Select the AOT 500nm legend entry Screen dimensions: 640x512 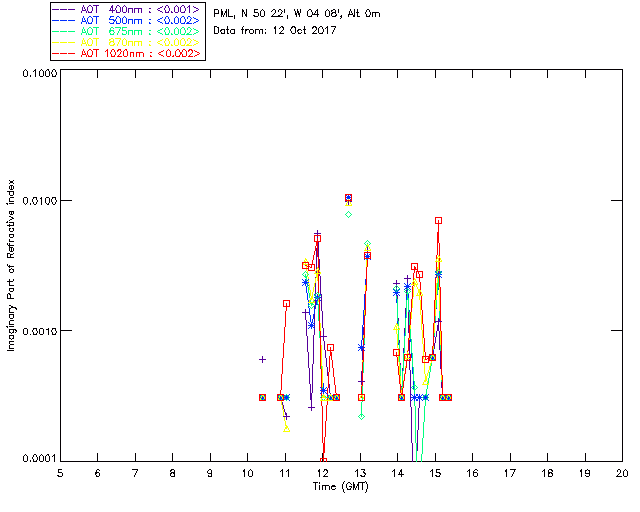127,20
